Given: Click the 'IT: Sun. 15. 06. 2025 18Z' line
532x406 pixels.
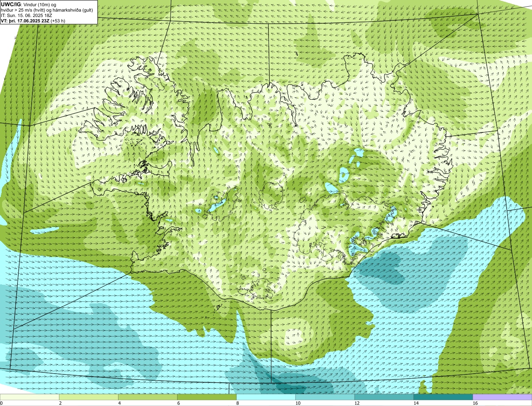Looking at the screenshot, I should click(27, 15).
